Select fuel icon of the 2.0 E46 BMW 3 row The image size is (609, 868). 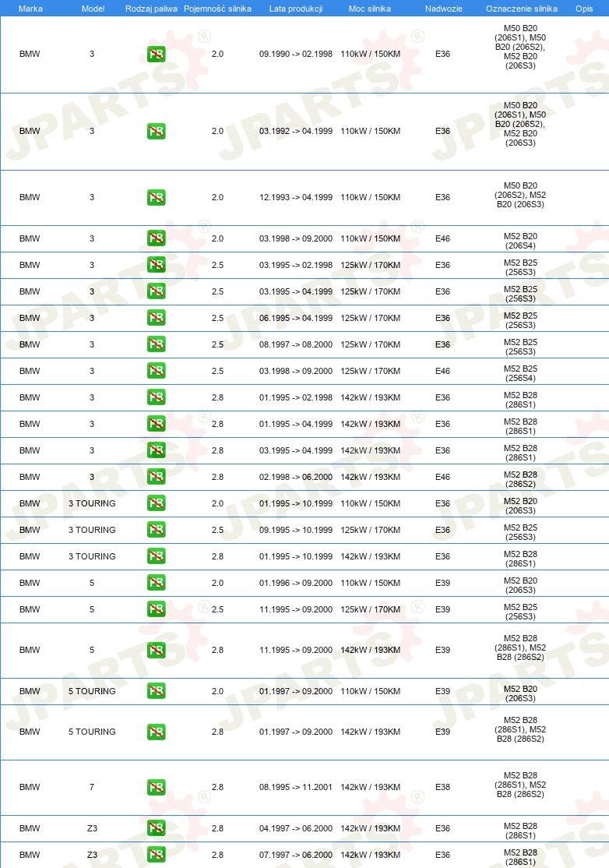157,238
